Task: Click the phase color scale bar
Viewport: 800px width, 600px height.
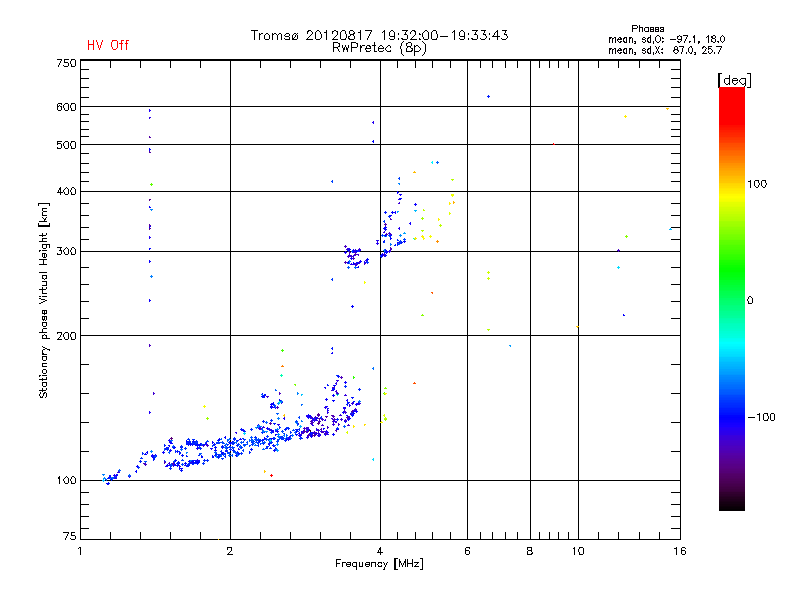Action: pos(732,299)
